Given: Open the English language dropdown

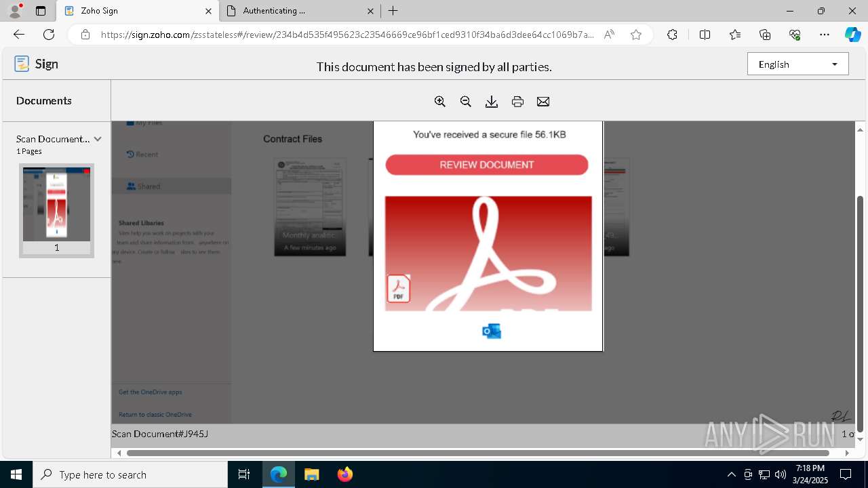Looking at the screenshot, I should [797, 64].
